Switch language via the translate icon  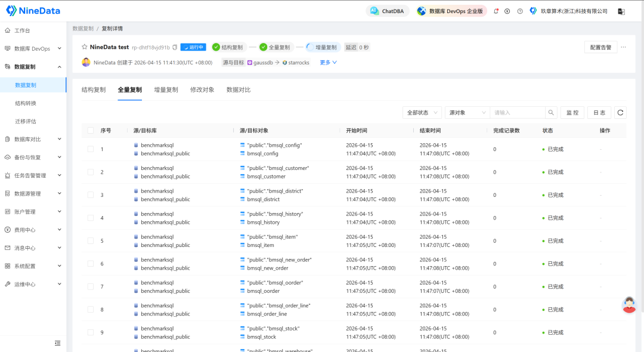click(x=621, y=11)
